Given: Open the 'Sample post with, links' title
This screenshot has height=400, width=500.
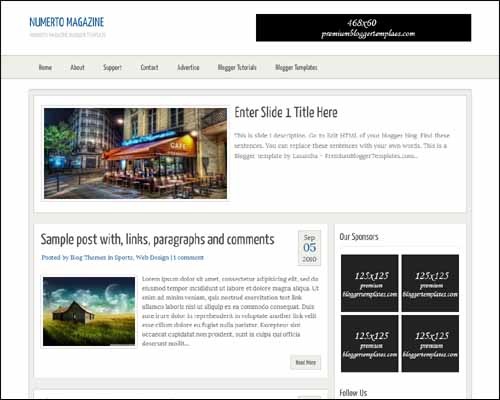Looking at the screenshot, I should pos(158,240).
